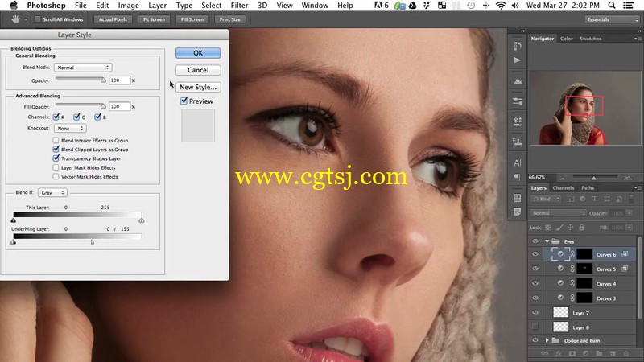Open the Layer menu
This screenshot has height=362, width=644.
157,6
